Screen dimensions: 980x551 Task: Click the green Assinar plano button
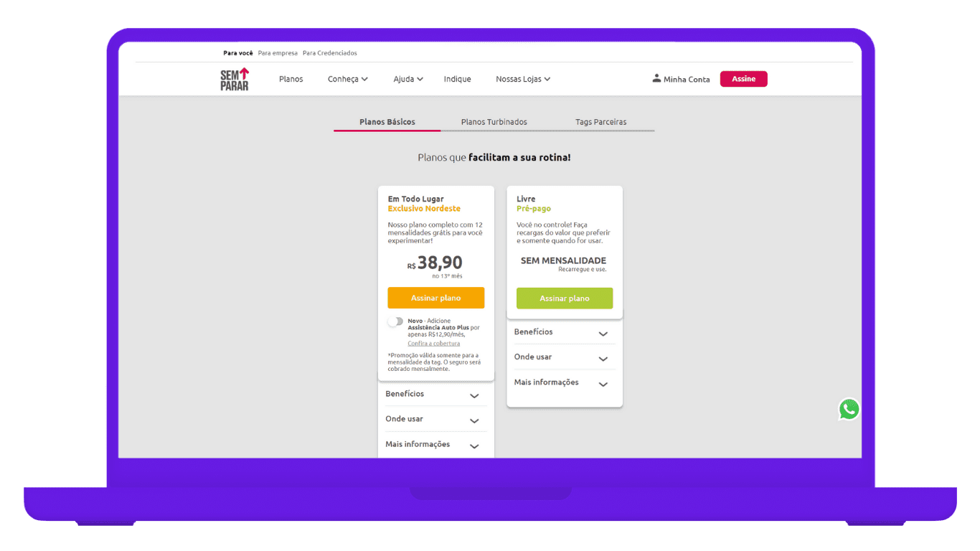coord(564,298)
